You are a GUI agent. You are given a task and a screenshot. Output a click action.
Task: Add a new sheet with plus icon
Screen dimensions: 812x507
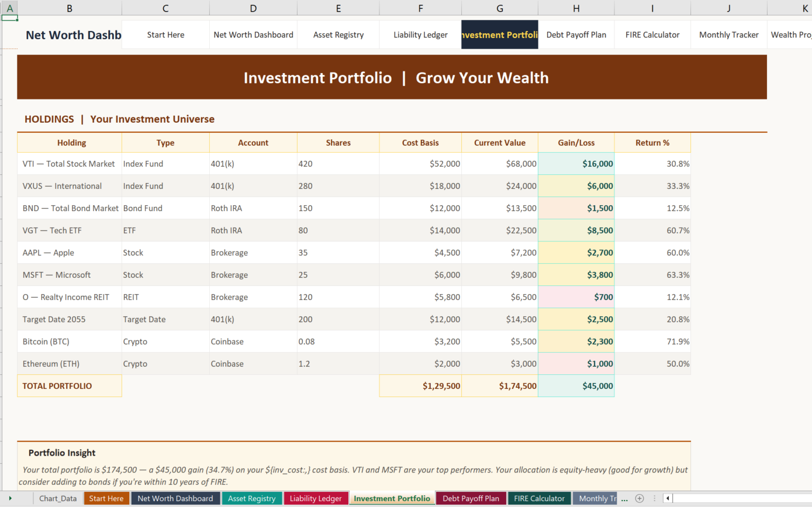pos(640,498)
